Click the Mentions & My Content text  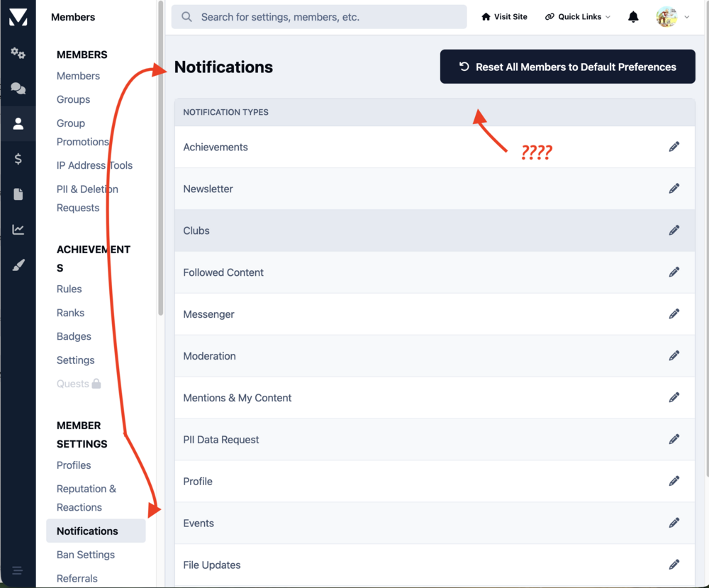pyautogui.click(x=238, y=398)
